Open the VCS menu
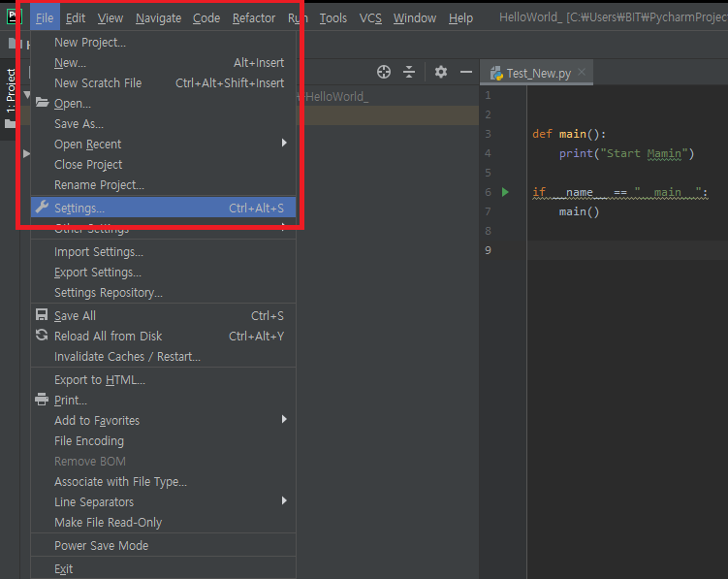The height and width of the screenshot is (579, 728). pyautogui.click(x=370, y=18)
